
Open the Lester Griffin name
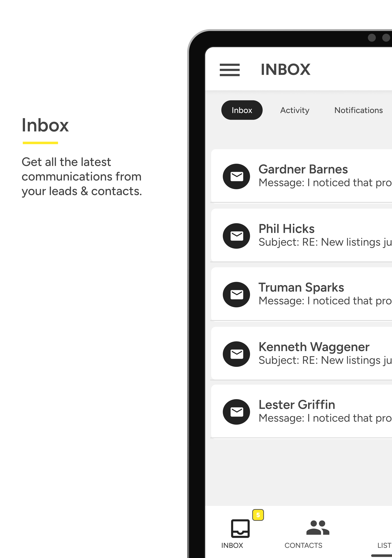297,405
